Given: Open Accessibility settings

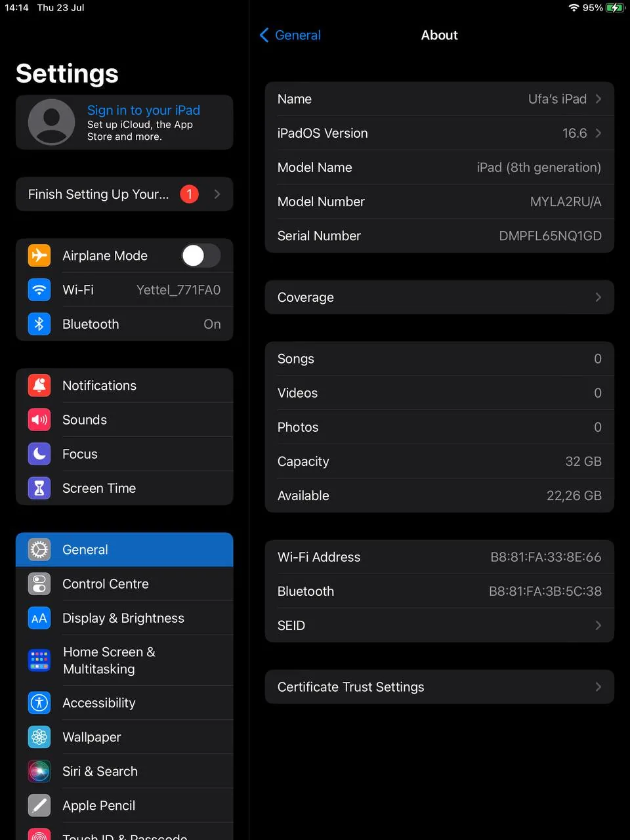Looking at the screenshot, I should pos(125,703).
